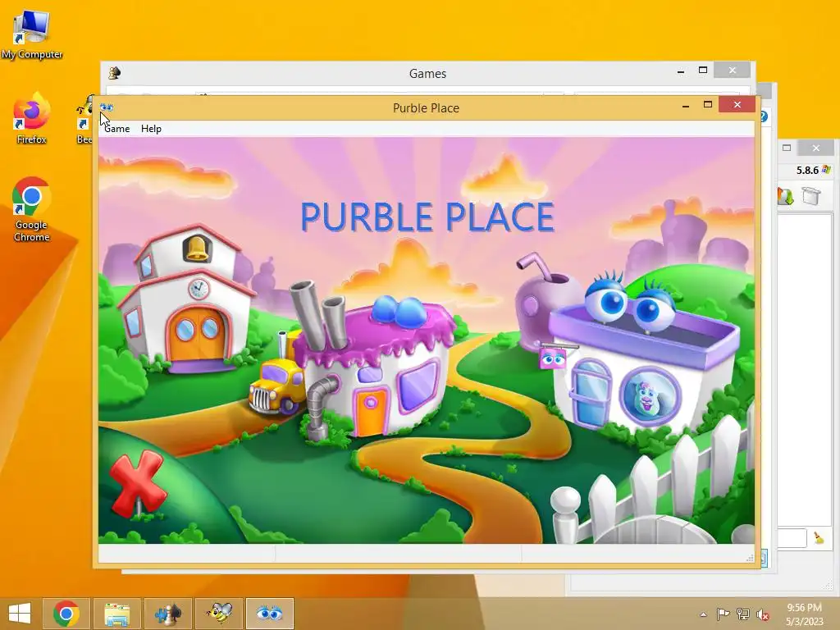Open Chrome from the taskbar

tap(66, 614)
